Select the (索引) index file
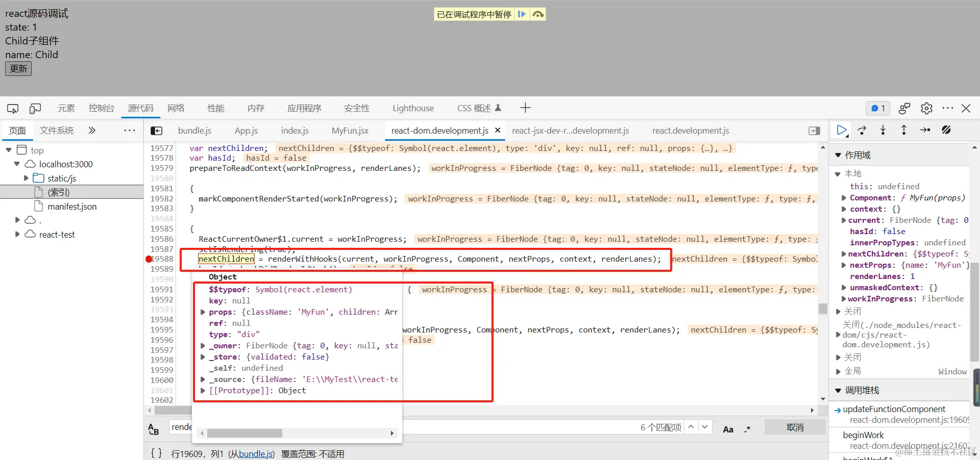 click(x=59, y=192)
